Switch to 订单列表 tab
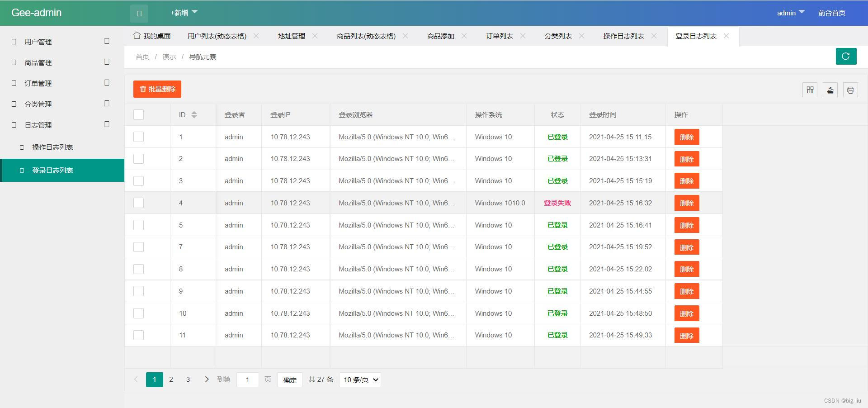Screen dimensions: 868x408 pos(500,36)
